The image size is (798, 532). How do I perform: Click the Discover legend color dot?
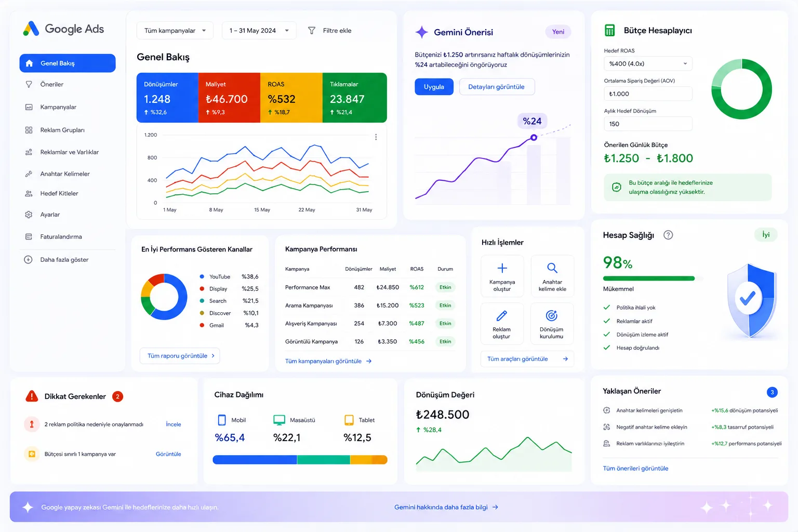coord(202,313)
